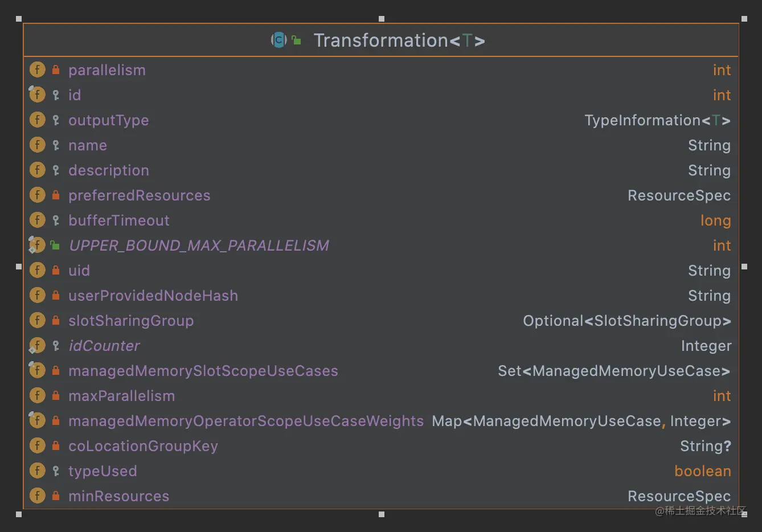Image resolution: width=762 pixels, height=532 pixels.
Task: Click the static field icon beside UPPER_BOUND_MAX_PARALLELISM
Action: click(37, 245)
